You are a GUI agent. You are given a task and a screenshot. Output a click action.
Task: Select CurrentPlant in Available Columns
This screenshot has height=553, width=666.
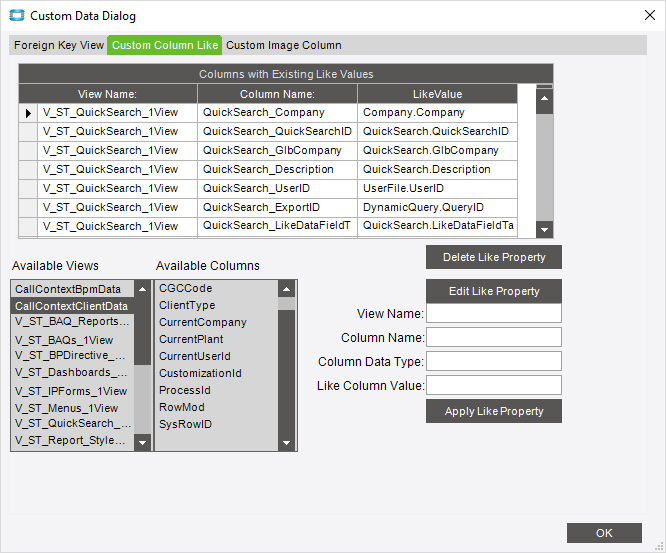tap(217, 339)
